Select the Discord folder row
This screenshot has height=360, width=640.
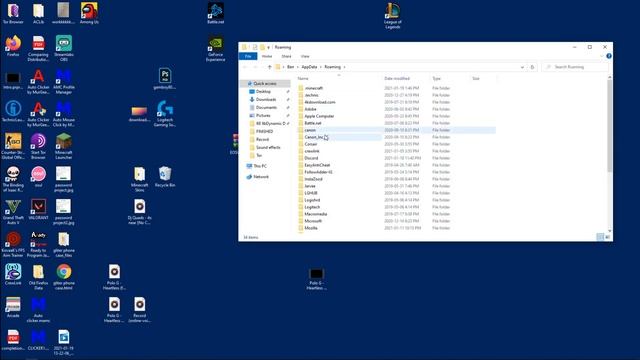click(396, 158)
